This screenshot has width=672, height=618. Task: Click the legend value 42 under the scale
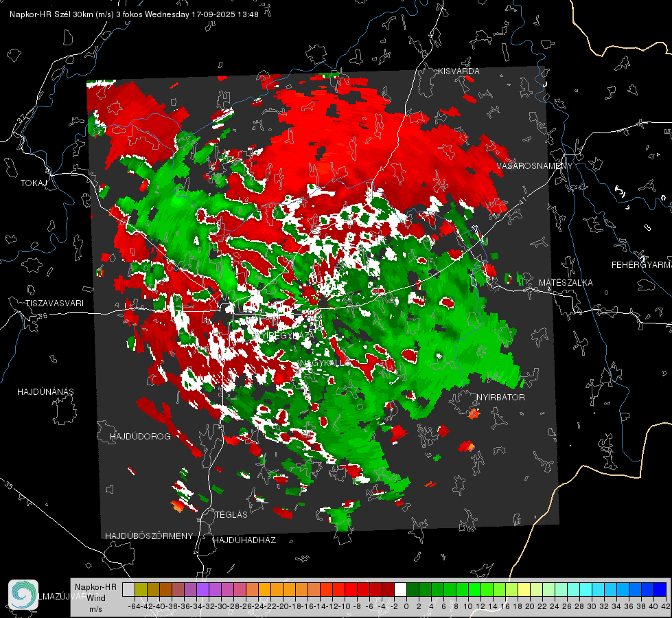[666, 606]
